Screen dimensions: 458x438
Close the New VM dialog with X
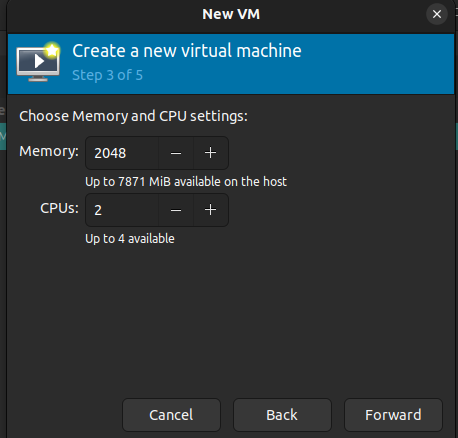437,14
